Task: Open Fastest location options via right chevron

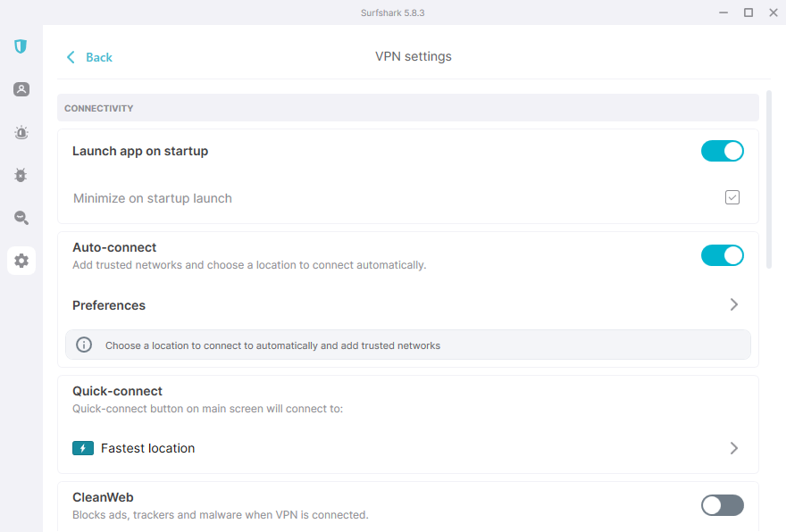Action: pos(733,448)
